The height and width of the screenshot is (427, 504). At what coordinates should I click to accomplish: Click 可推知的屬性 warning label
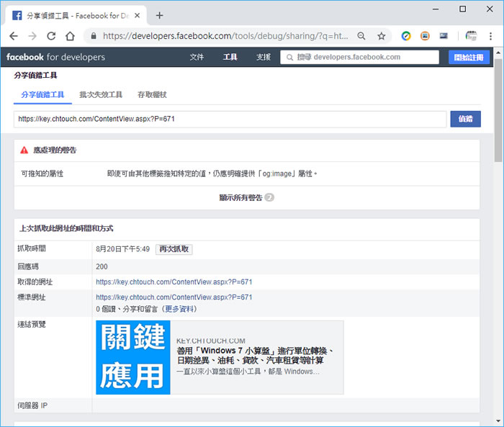[x=42, y=174]
